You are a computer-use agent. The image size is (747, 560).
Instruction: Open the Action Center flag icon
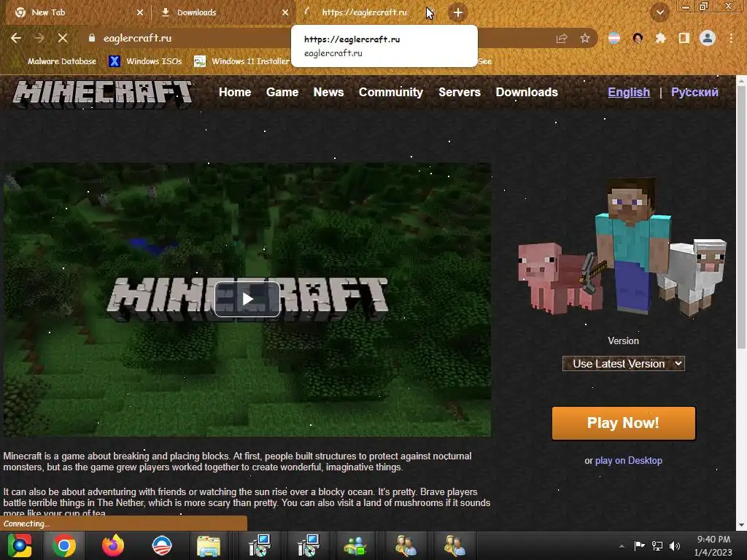(639, 545)
